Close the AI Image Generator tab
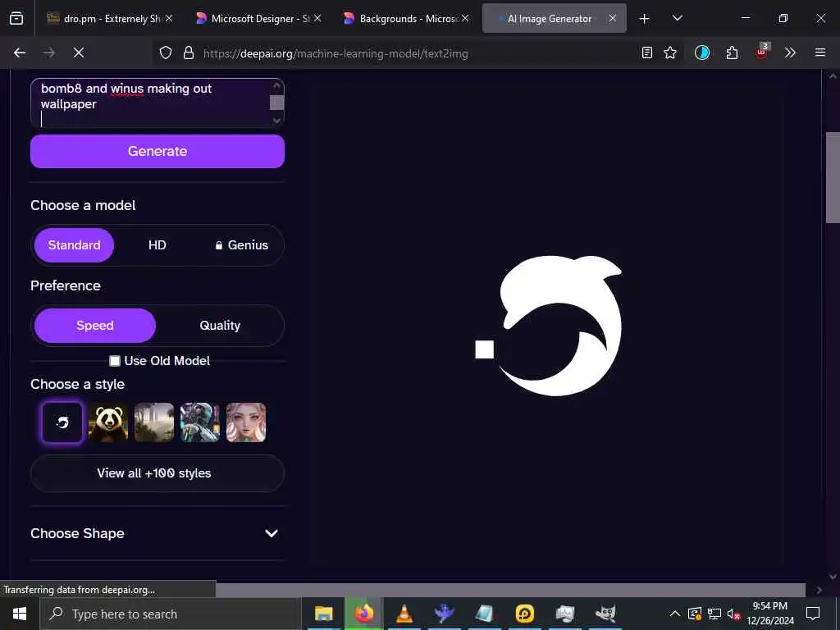Image resolution: width=840 pixels, height=630 pixels. (612, 18)
